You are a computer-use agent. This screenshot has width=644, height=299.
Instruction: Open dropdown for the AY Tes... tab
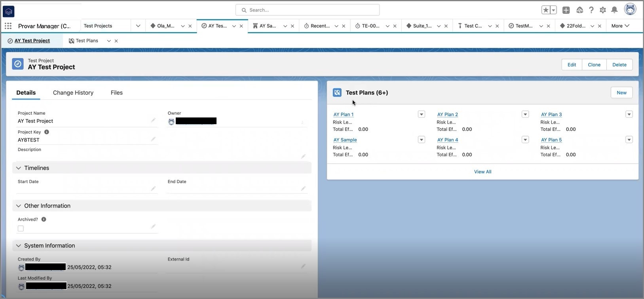pyautogui.click(x=234, y=26)
